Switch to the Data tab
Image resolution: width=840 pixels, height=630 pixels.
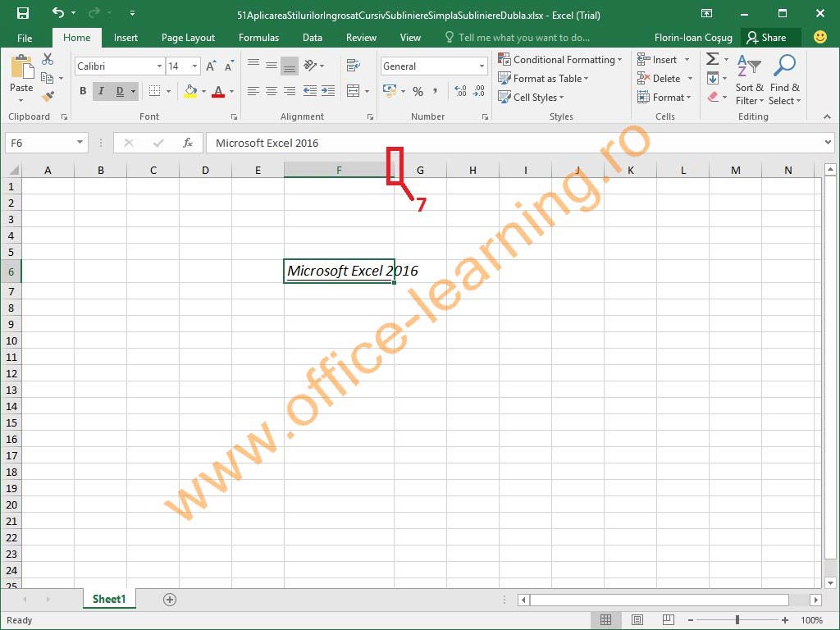point(313,38)
